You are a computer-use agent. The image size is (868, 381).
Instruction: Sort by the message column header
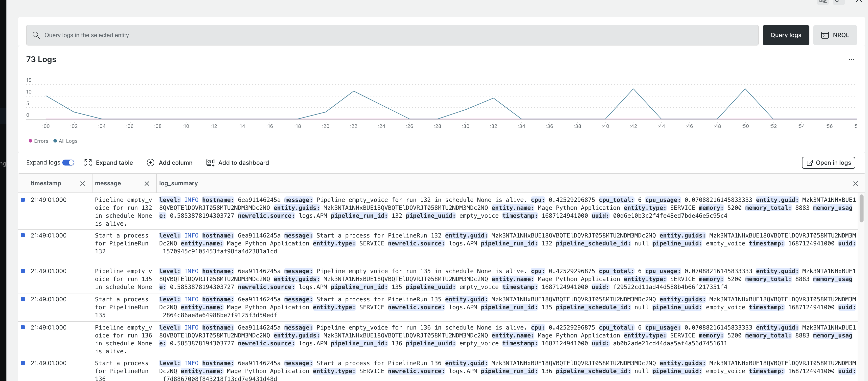[x=108, y=183]
